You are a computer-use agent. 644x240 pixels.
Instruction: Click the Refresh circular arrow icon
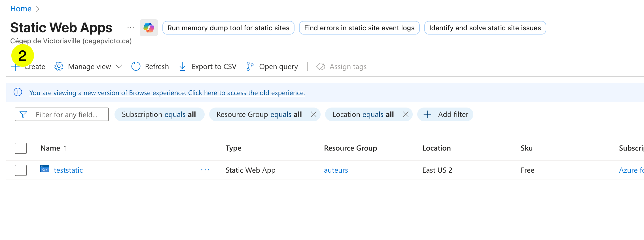point(136,67)
